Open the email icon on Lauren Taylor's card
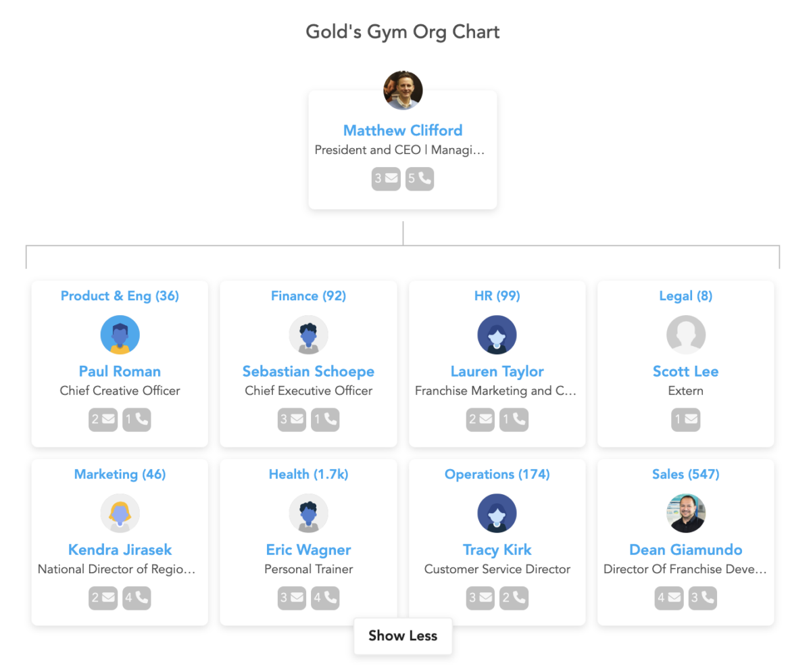 pyautogui.click(x=481, y=419)
